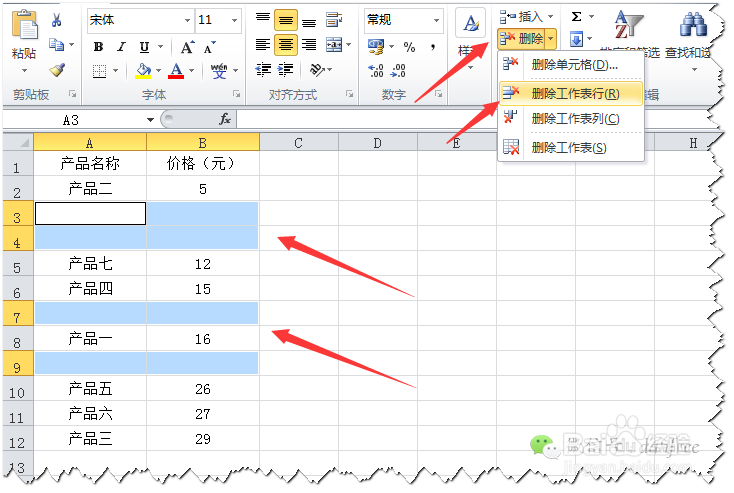Select the header cell 价格（元）
The image size is (734, 493).
point(203,163)
